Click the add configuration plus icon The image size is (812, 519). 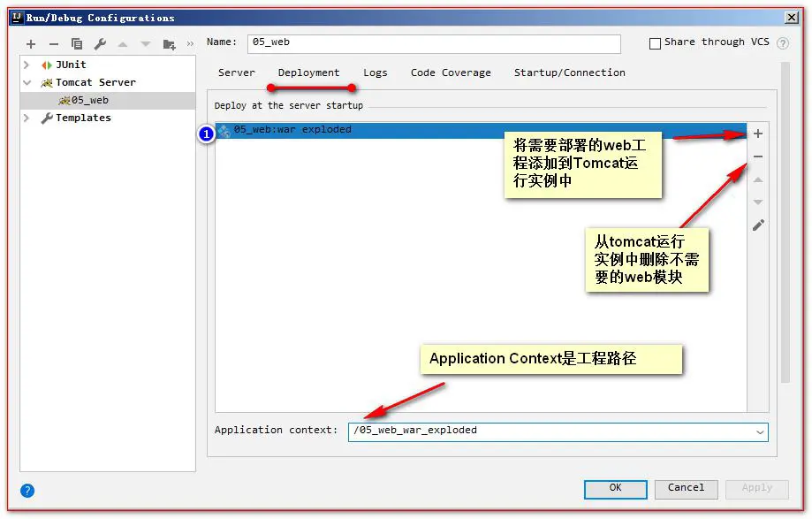click(31, 44)
